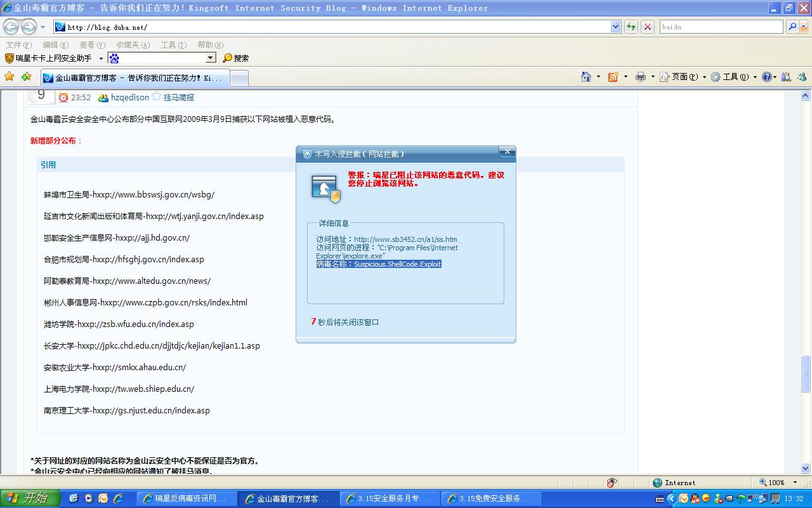Viewport: 812px width, 508px height.
Task: Switch to the 瑞星反病毒资讯网 taskbar window
Action: coord(187,498)
